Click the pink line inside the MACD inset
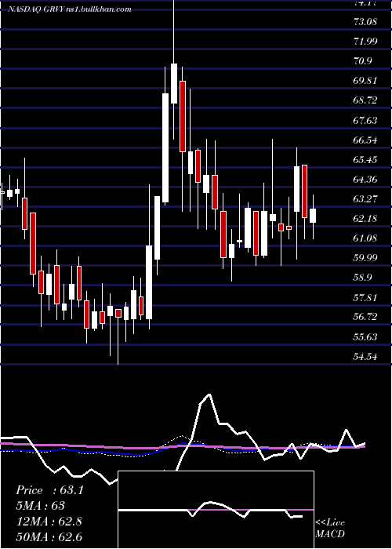This screenshot has width=392, height=549. coord(216,510)
